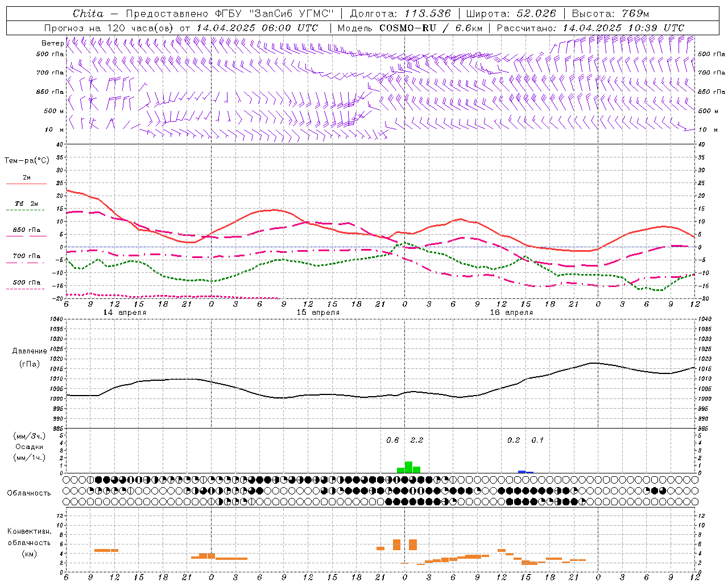Click the "Конвективн." panel label
Image resolution: width=728 pixels, height=582 pixels.
coord(29,531)
